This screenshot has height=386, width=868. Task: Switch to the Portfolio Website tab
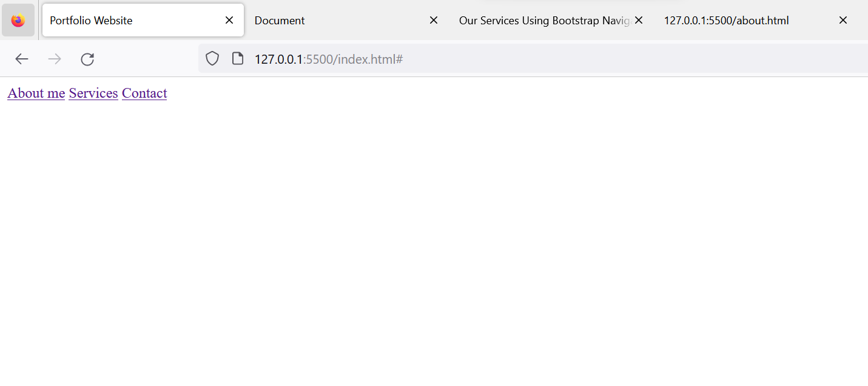[143, 20]
